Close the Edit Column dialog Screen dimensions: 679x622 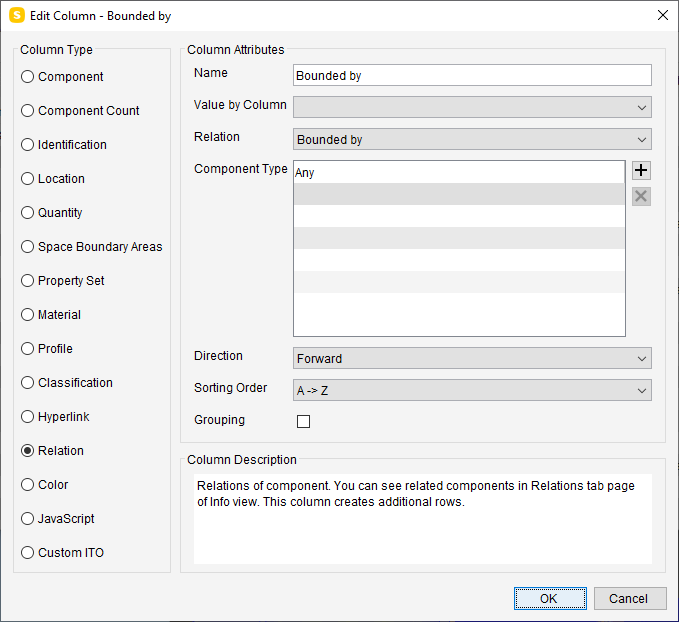pyautogui.click(x=663, y=16)
